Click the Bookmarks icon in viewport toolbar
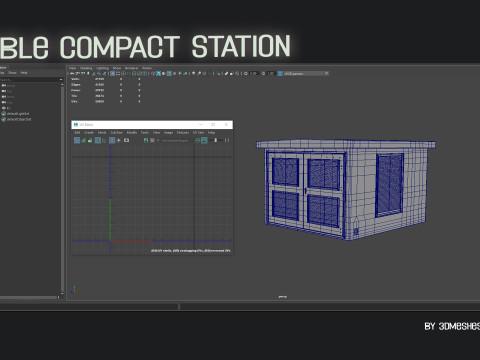Screen dimensions: 480x360 88,73
